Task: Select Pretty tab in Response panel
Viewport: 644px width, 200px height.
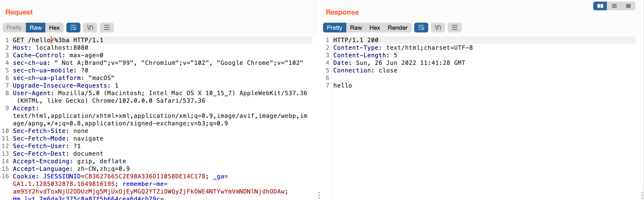Action: 334,28
